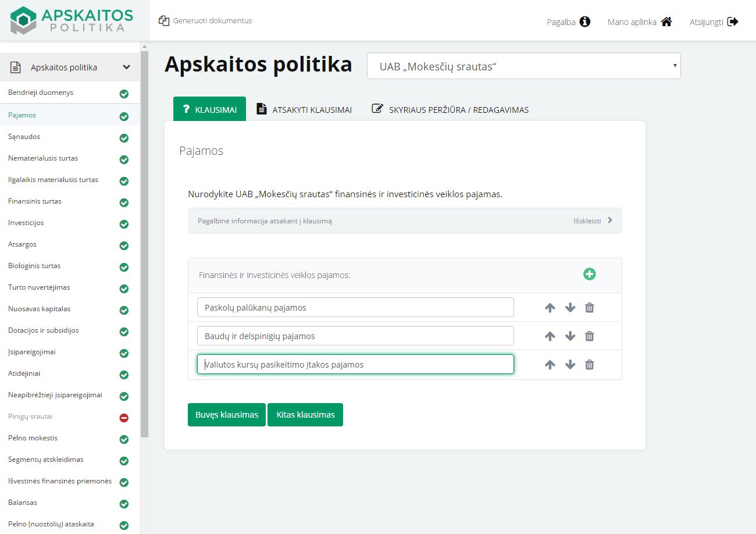
Task: Click the Apskaitos Politika logo
Action: (72, 20)
